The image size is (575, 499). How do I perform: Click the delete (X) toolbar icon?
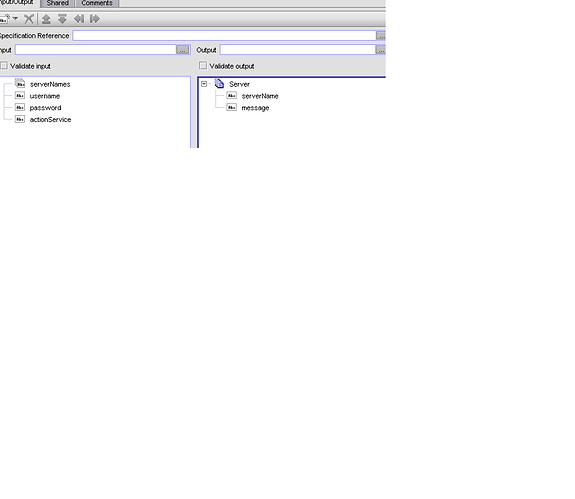click(29, 19)
